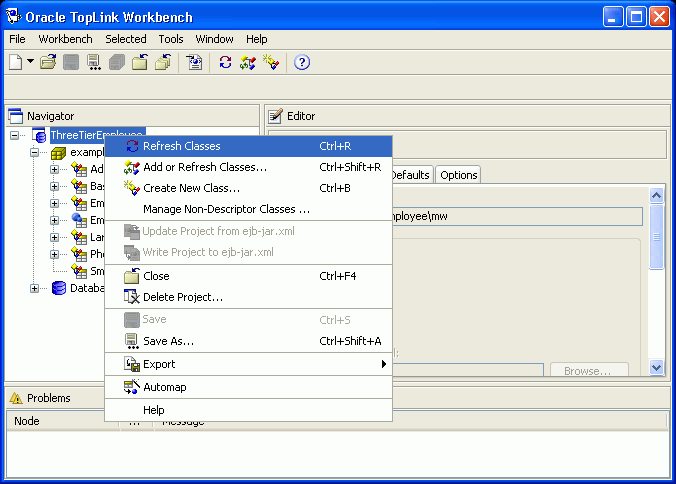Click the Create New Class menu icon
This screenshot has width=676, height=484.
coord(131,188)
